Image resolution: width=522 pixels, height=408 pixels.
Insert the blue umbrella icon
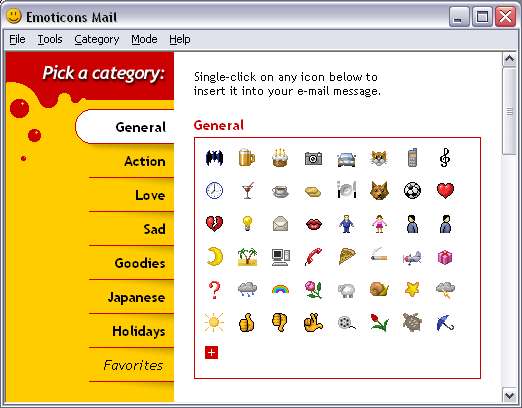click(x=445, y=322)
